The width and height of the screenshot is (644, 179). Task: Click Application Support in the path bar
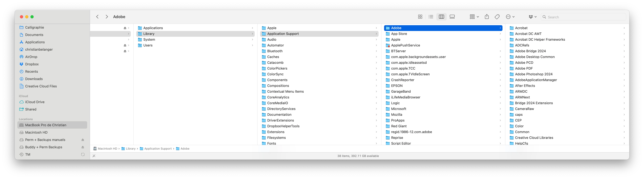pos(158,149)
